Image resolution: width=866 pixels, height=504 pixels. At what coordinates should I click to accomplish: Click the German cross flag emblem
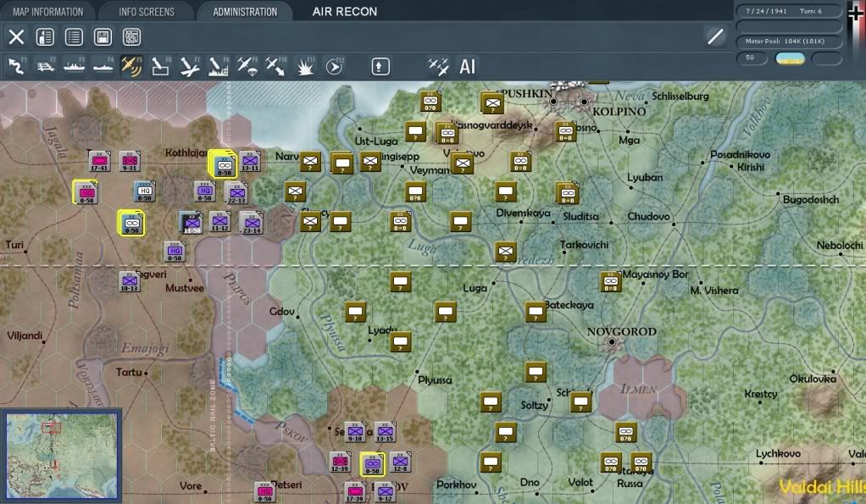point(855,14)
